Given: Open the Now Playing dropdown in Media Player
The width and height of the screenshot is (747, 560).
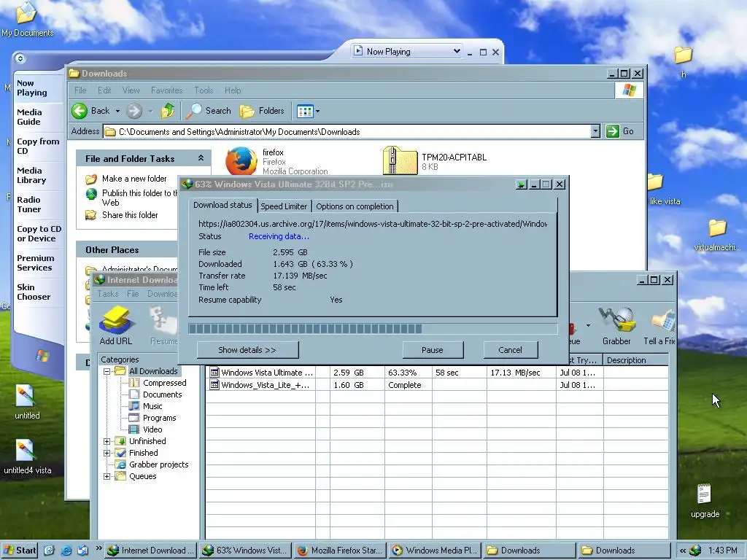Looking at the screenshot, I should (x=456, y=52).
